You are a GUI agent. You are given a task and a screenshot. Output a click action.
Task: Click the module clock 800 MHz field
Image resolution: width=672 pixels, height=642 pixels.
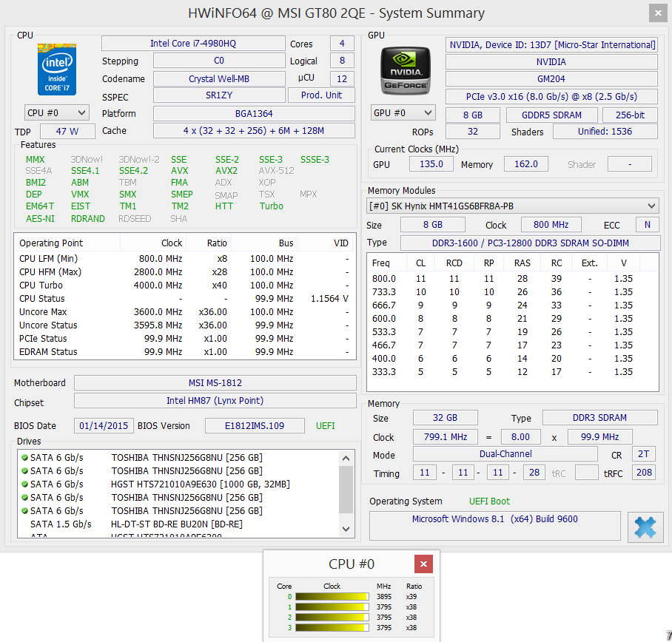click(551, 224)
